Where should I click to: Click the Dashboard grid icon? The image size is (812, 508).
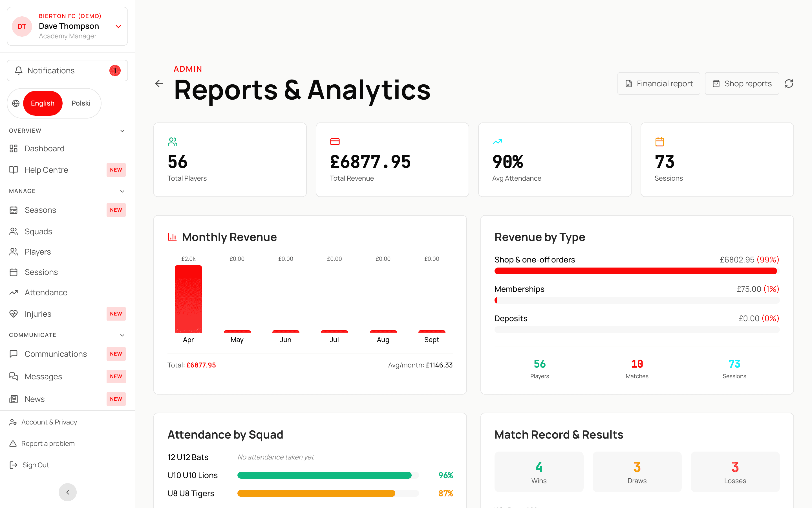tap(14, 148)
